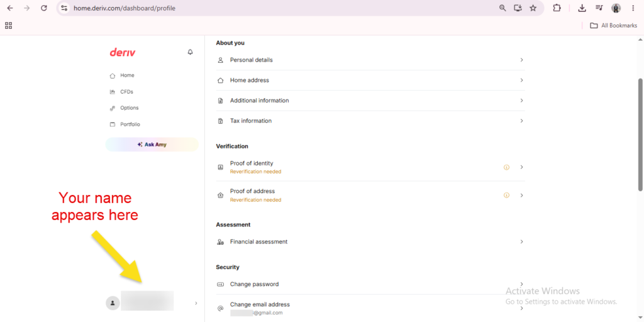Viewport: 644px width, 322px height.
Task: Bookmark this page with the star icon
Action: click(x=533, y=8)
